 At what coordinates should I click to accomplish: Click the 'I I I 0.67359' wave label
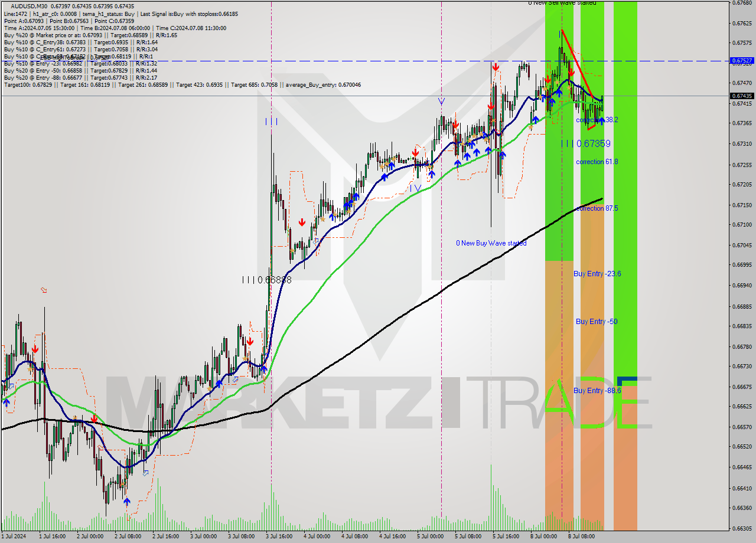pyautogui.click(x=586, y=143)
